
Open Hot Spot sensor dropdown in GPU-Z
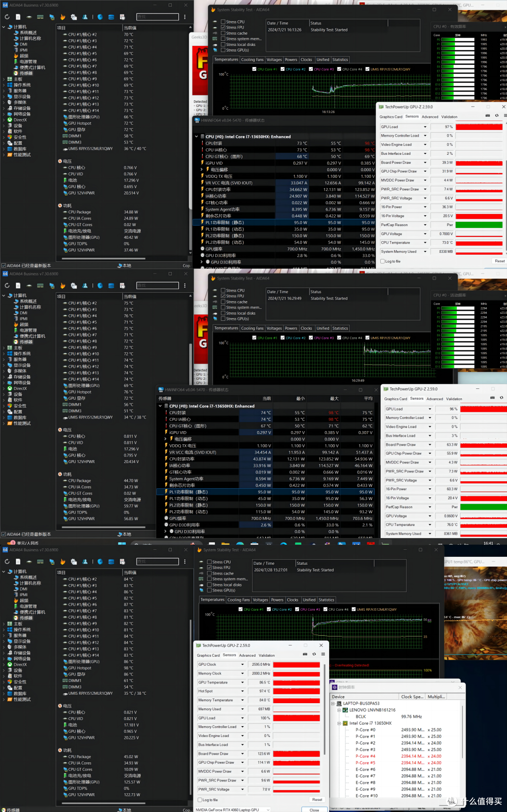pyautogui.click(x=243, y=691)
